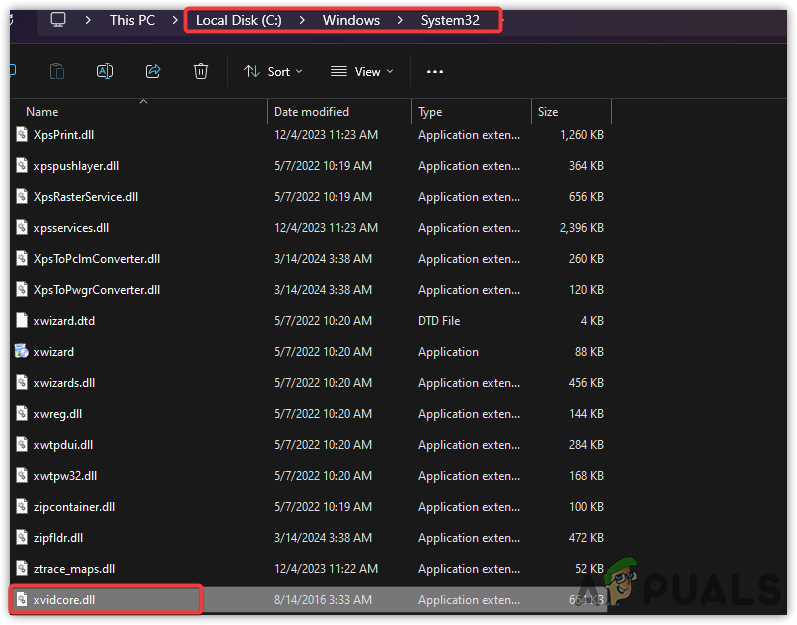
Task: Select zipcontainer.dll file name
Action: coord(74,507)
